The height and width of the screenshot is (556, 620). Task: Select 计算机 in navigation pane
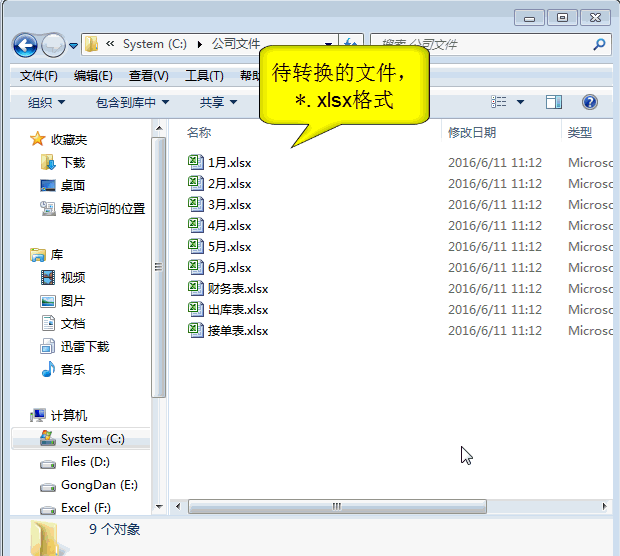coord(59,415)
